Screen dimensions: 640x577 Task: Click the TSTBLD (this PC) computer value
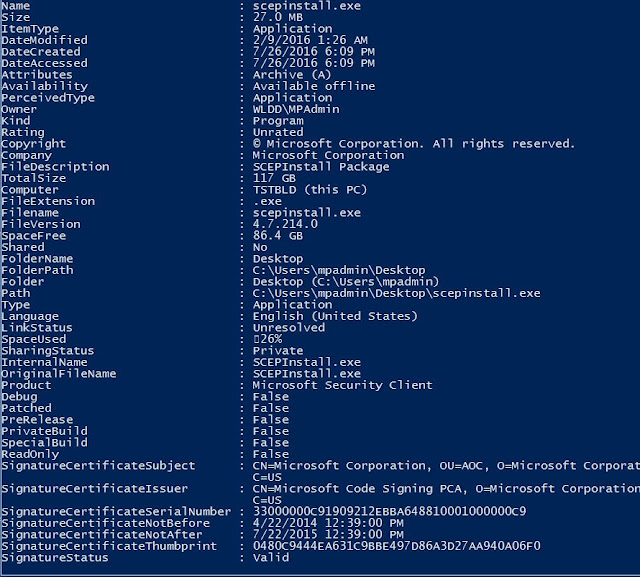(x=310, y=190)
